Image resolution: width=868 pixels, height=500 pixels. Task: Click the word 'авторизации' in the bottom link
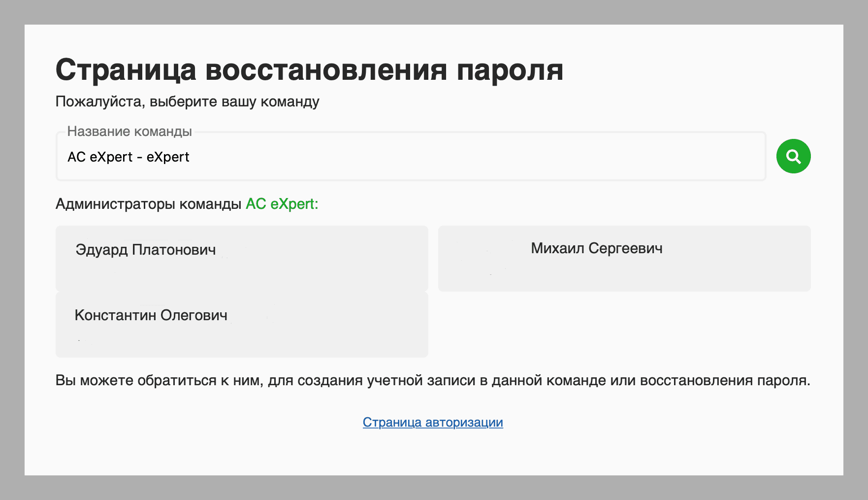(464, 422)
